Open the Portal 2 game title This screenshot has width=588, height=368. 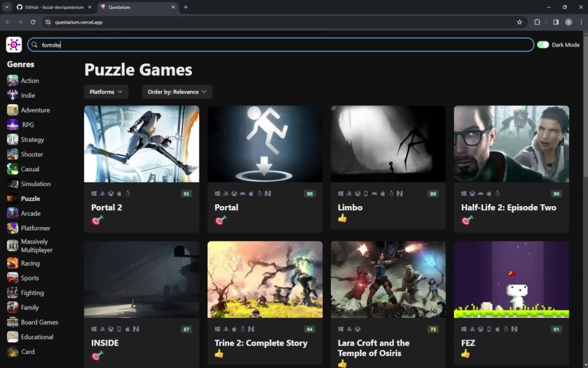106,207
